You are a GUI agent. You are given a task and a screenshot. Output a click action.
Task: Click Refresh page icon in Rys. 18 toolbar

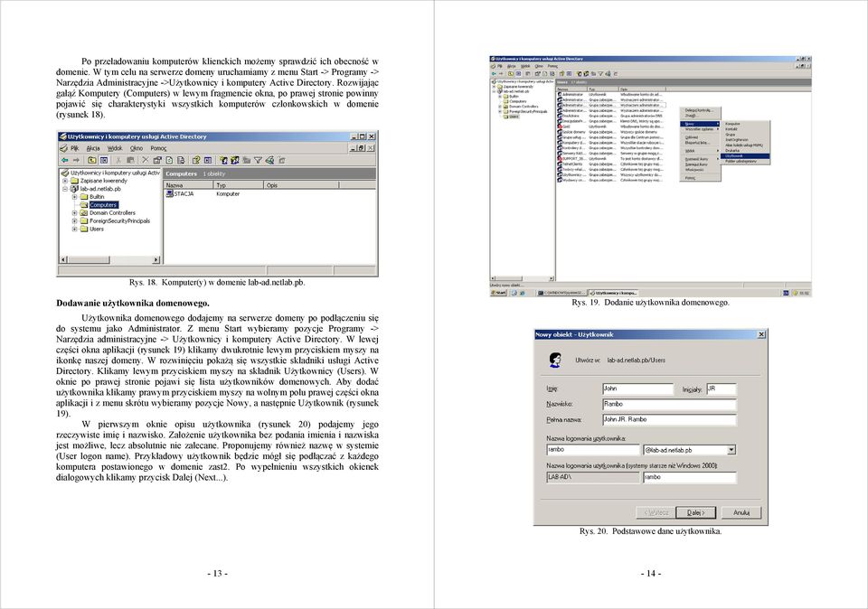(169, 161)
